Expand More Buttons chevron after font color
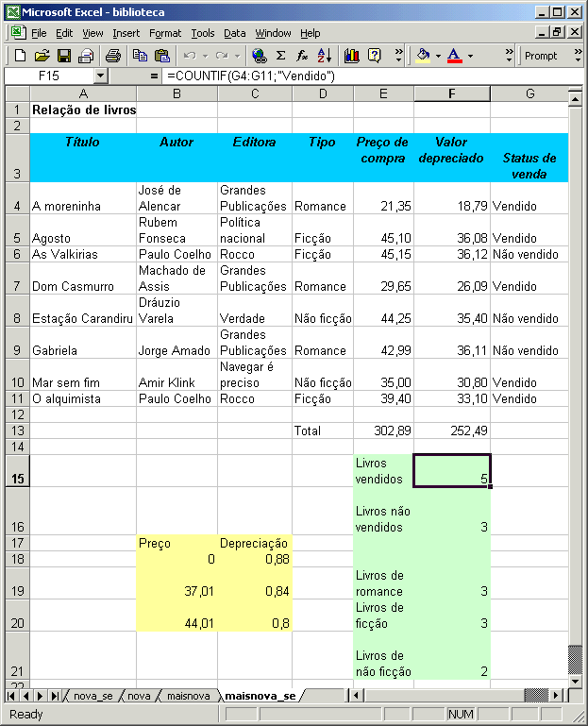Viewport: 588px width, 726px height. (x=510, y=56)
